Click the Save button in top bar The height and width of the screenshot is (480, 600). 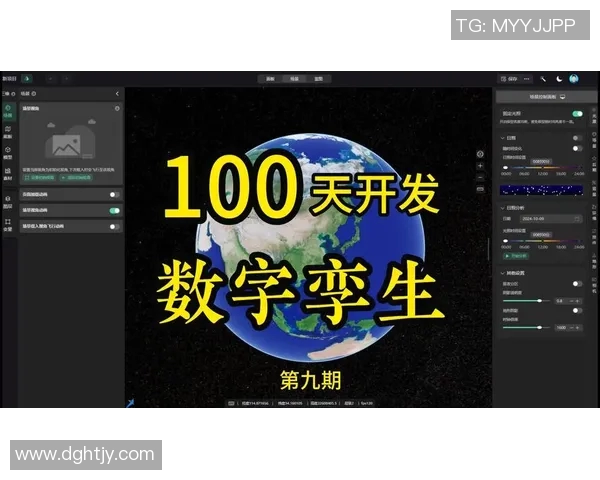[509, 79]
